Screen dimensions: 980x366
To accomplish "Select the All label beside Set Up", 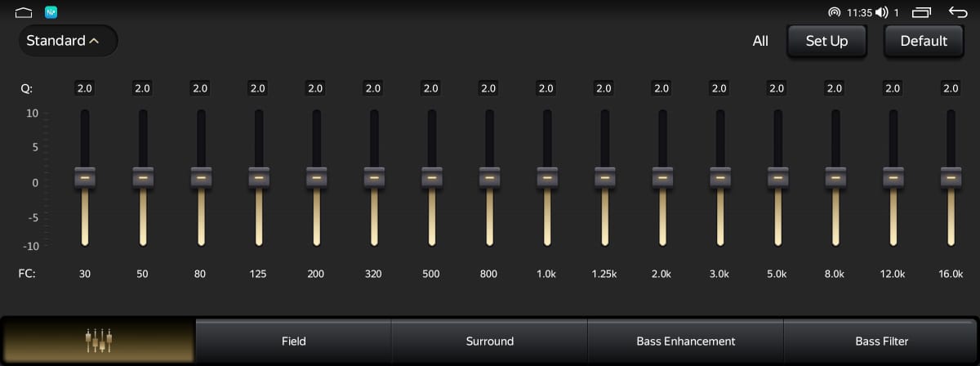I will (760, 41).
